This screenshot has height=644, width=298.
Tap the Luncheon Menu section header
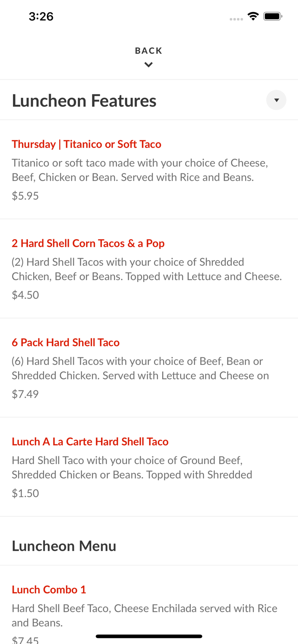(64, 546)
